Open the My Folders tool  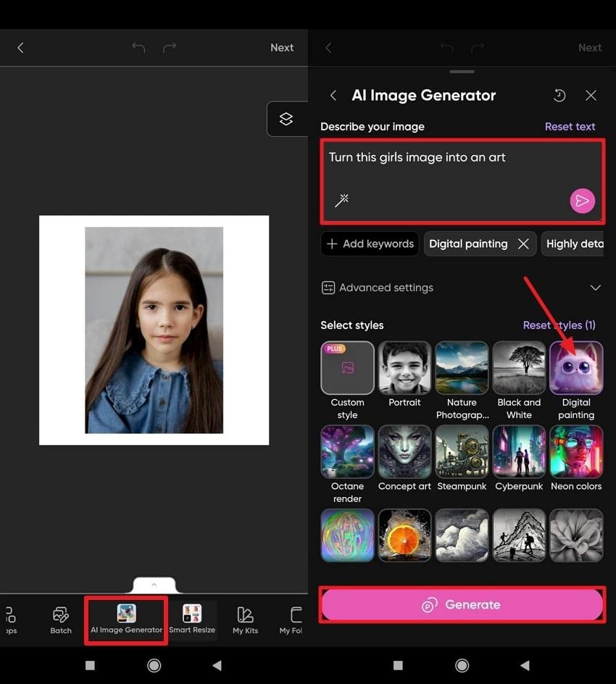(291, 620)
